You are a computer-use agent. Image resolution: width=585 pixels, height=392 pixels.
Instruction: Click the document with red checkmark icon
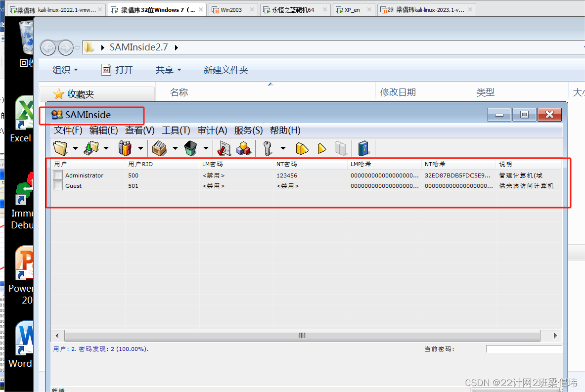(x=224, y=148)
